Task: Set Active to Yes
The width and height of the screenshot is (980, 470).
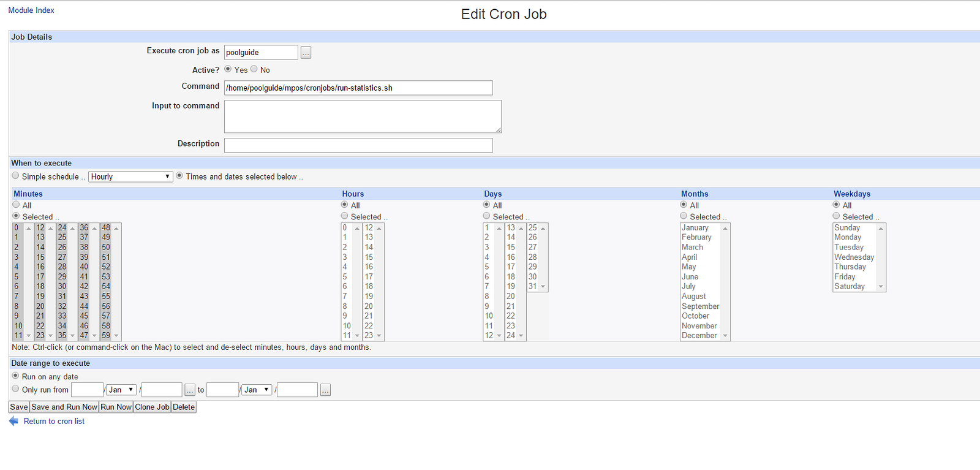Action: 228,69
